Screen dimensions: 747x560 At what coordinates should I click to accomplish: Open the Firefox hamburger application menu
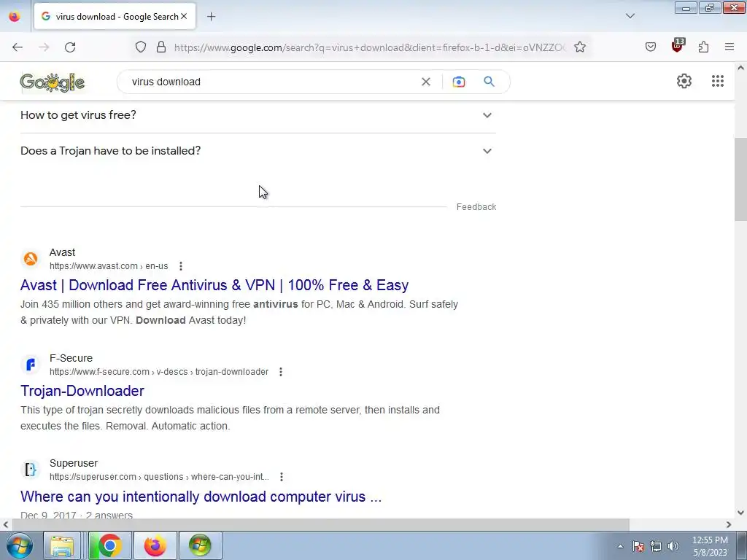click(x=729, y=47)
